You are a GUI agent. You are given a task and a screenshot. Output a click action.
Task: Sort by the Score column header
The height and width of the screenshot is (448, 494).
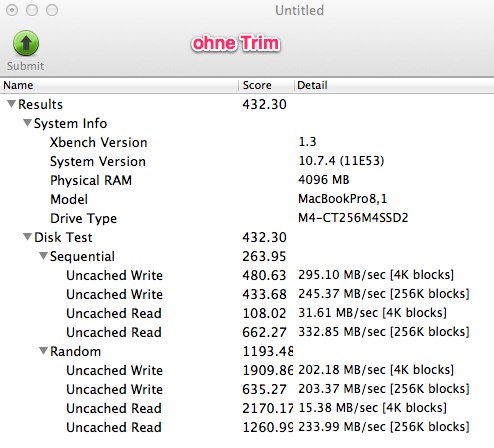click(266, 85)
